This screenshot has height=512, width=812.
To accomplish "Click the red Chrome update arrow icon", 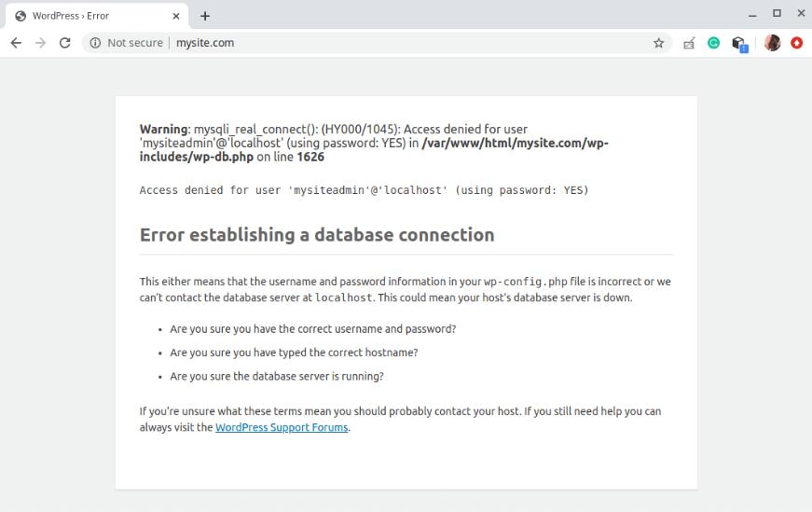I will pyautogui.click(x=796, y=43).
